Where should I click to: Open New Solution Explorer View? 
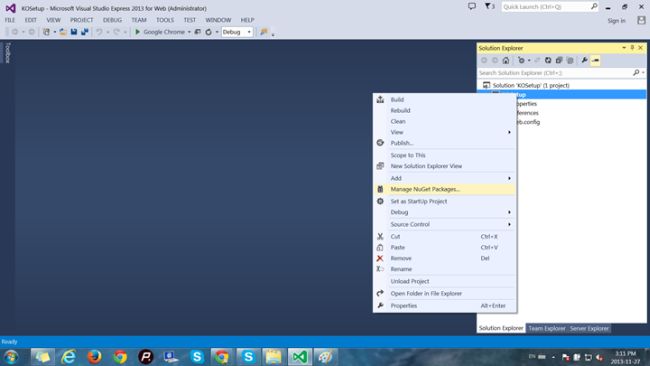(x=444, y=166)
